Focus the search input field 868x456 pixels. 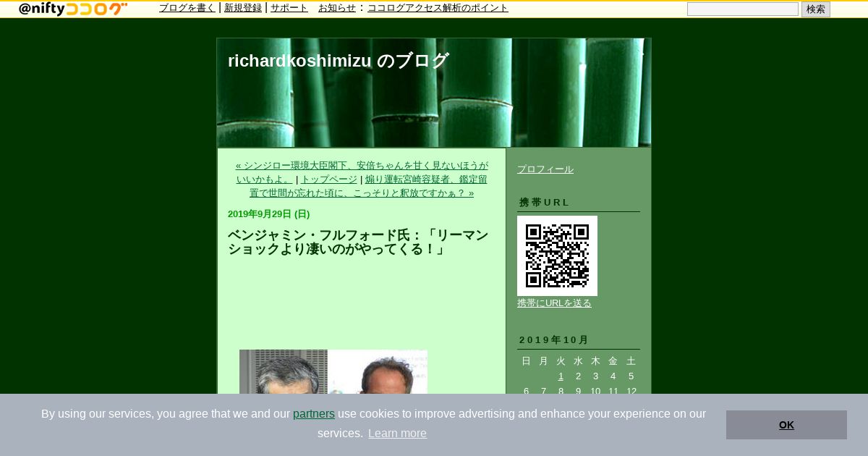pyautogui.click(x=743, y=9)
